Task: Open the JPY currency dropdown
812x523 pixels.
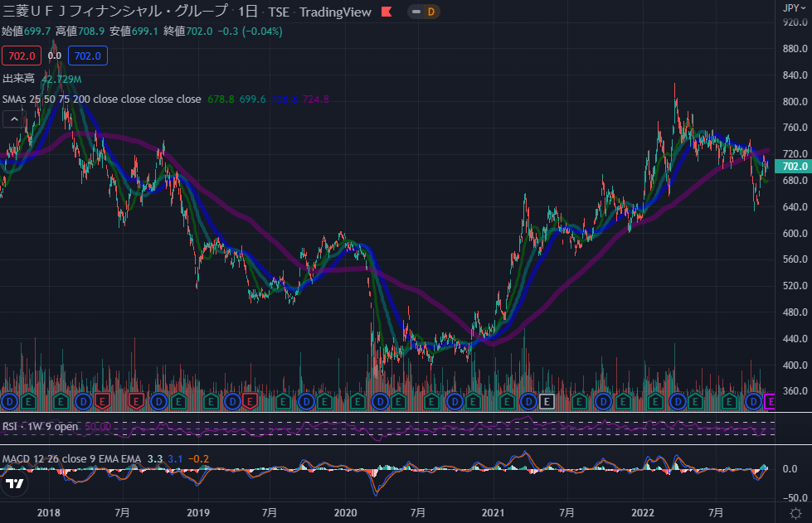Action: (794, 7)
